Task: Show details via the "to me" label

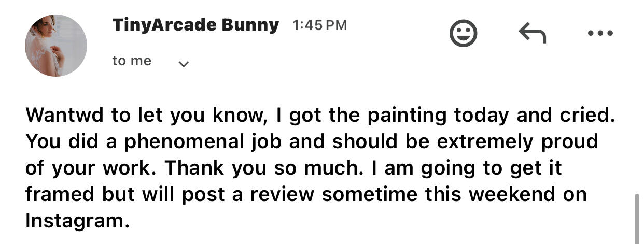Action: 132,61
